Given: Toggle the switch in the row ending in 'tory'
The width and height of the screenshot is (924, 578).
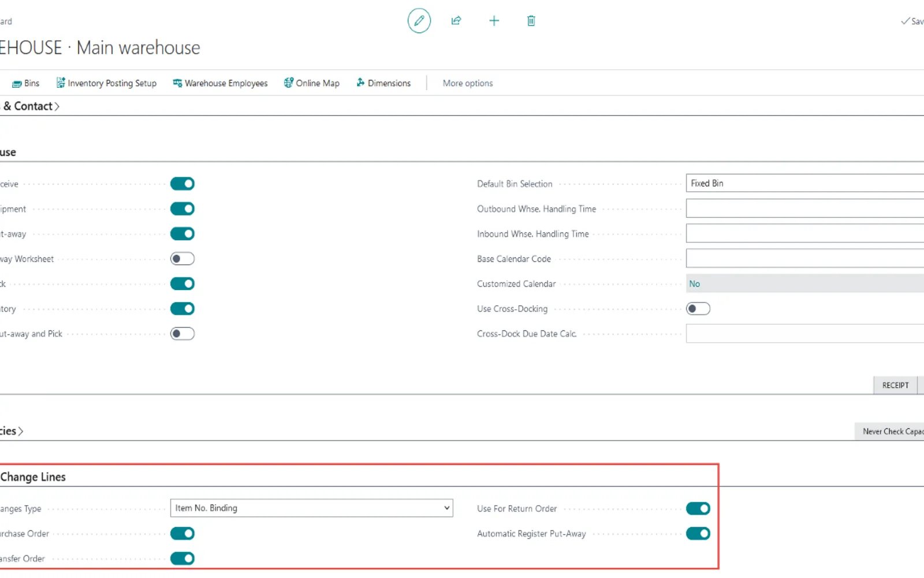Looking at the screenshot, I should pyautogui.click(x=182, y=309).
